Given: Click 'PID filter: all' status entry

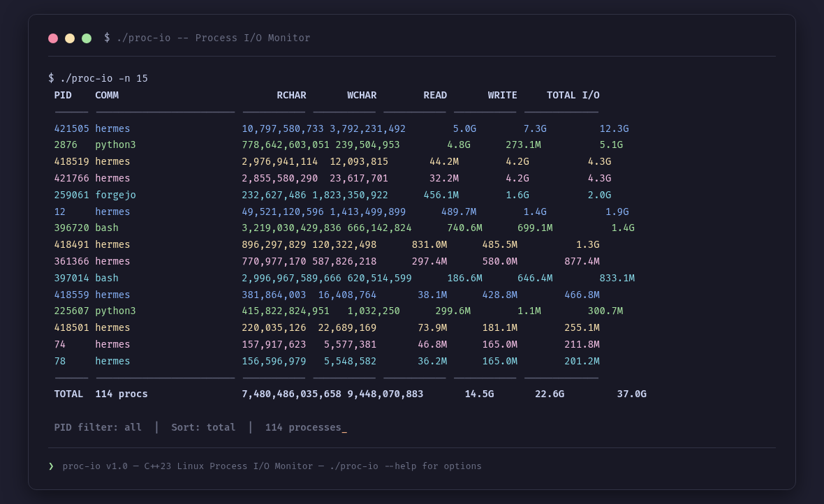Looking at the screenshot, I should click(98, 427).
